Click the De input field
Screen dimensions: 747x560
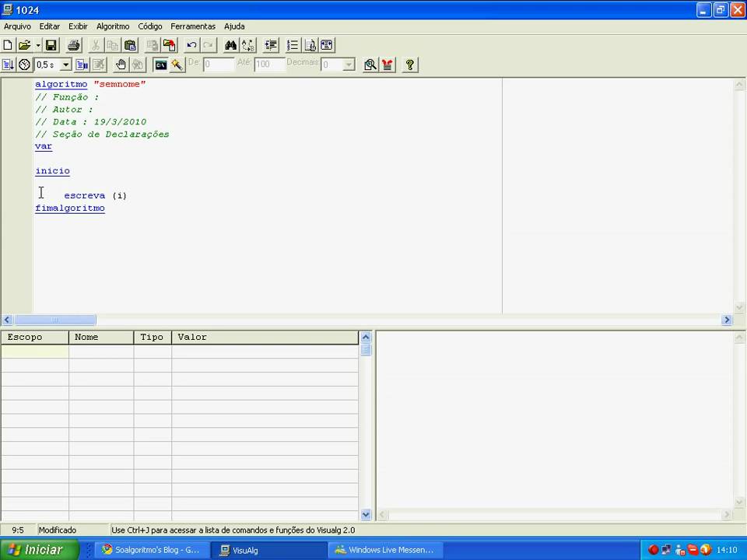[x=219, y=65]
